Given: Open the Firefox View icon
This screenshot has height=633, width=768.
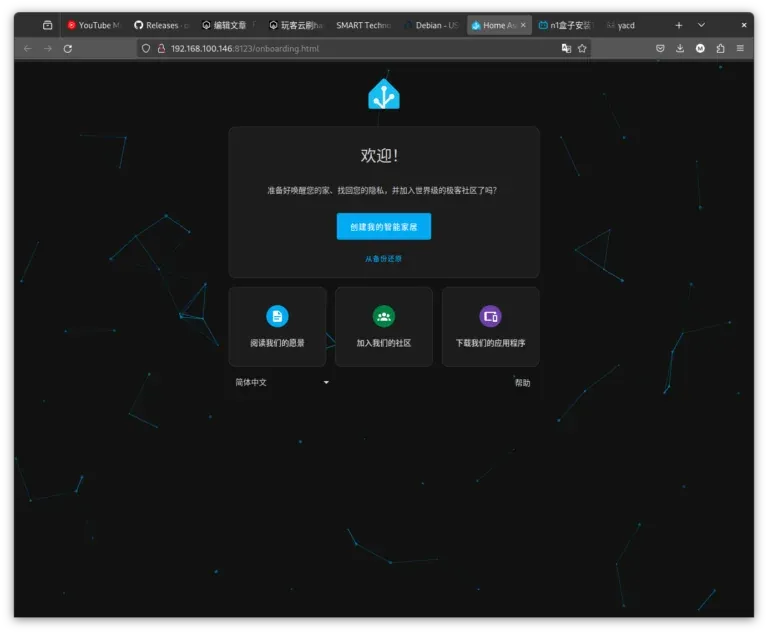Looking at the screenshot, I should pos(48,25).
